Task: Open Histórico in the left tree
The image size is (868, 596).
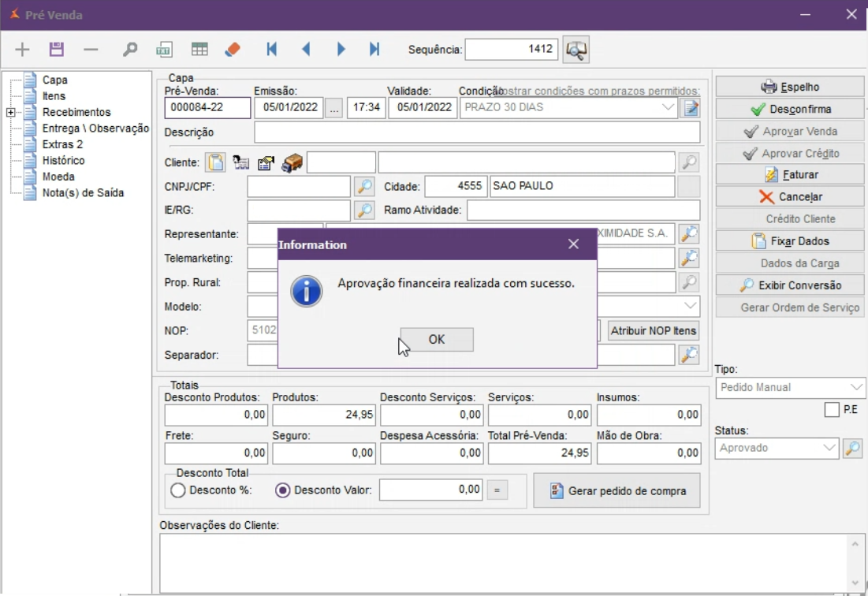Action: pyautogui.click(x=63, y=161)
